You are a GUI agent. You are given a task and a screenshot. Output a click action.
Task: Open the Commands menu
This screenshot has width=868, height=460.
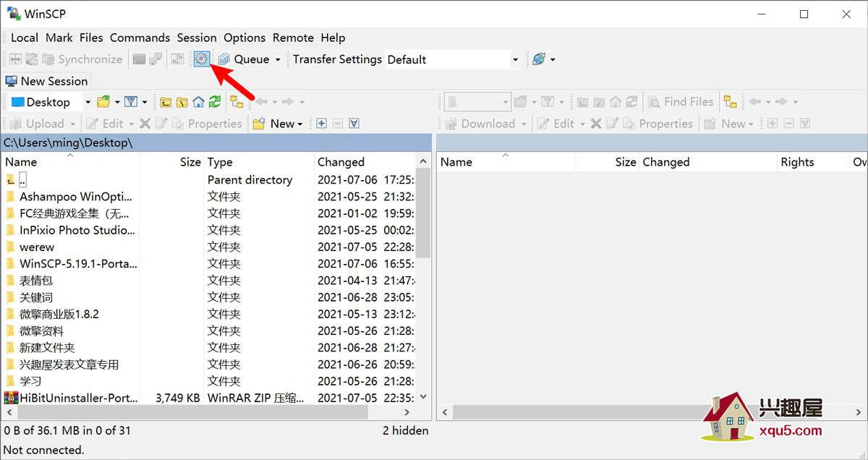[140, 38]
